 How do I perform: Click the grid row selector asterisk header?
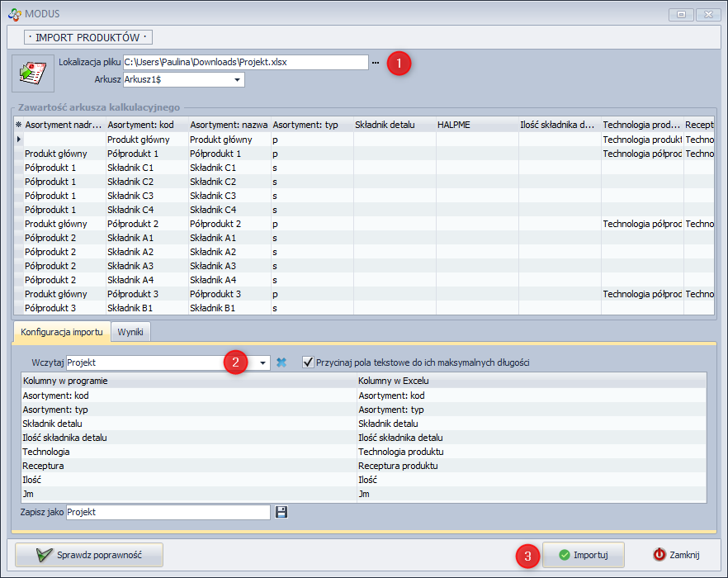18,124
